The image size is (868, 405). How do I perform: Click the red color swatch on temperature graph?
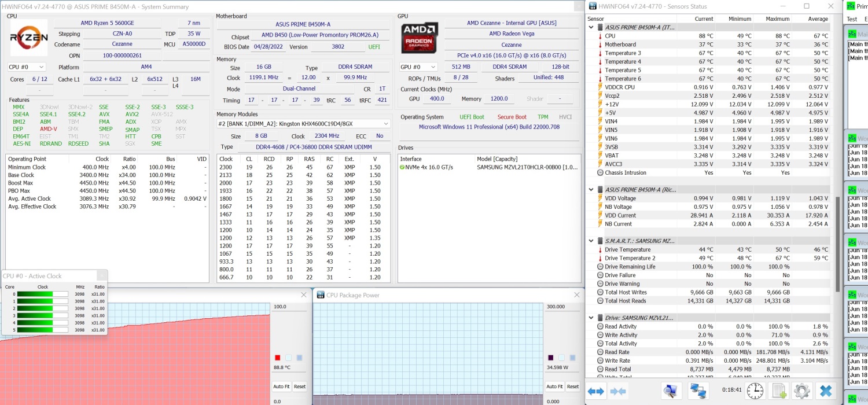(x=278, y=358)
